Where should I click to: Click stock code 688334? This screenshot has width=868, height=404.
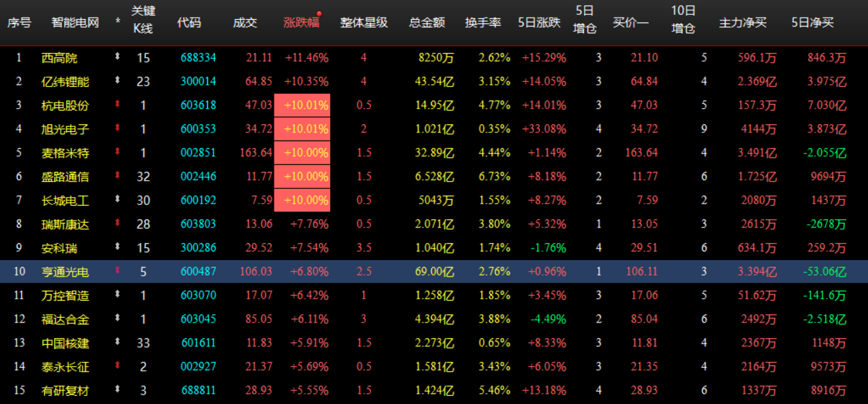point(198,58)
